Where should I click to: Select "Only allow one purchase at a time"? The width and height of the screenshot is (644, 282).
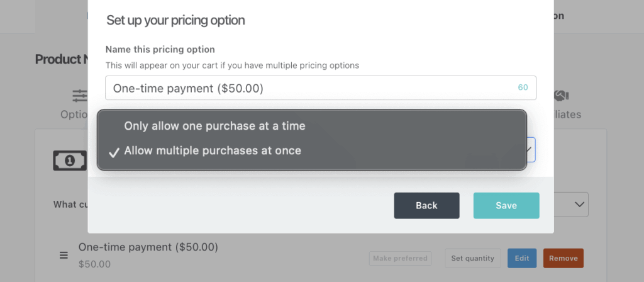coord(214,126)
